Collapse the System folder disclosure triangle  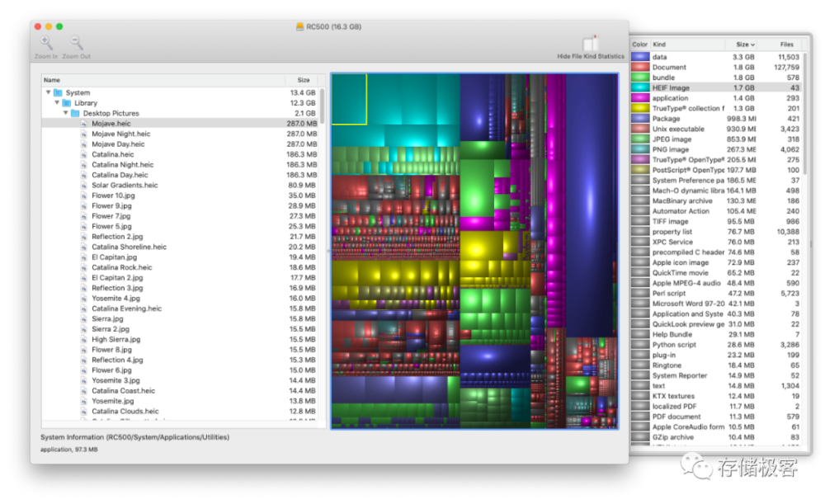point(49,93)
